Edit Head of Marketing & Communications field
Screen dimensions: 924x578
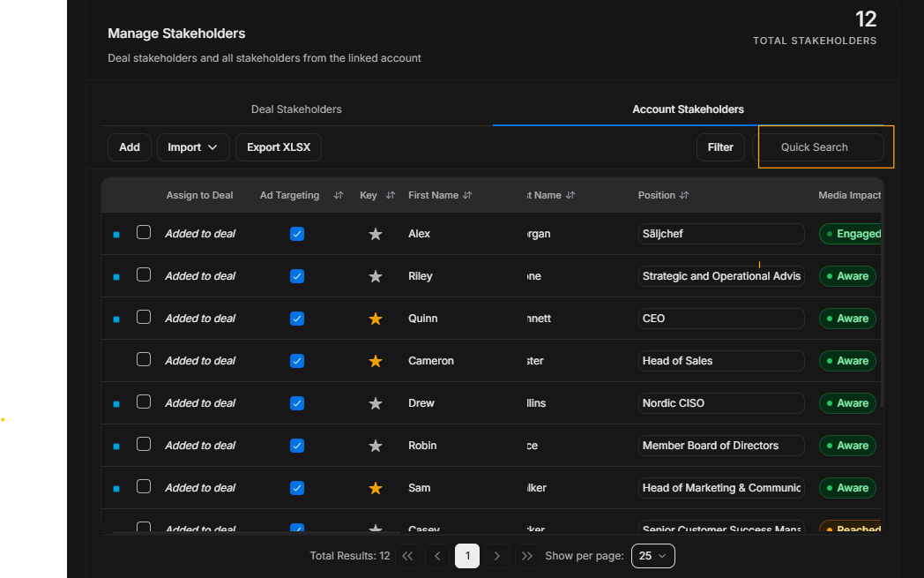point(721,488)
